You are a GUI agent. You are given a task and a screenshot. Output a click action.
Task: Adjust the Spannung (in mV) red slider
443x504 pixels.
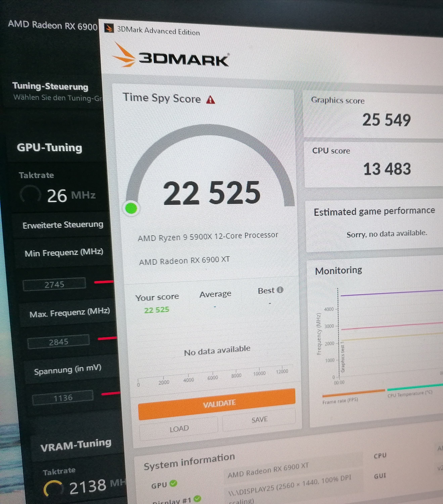[x=111, y=393]
